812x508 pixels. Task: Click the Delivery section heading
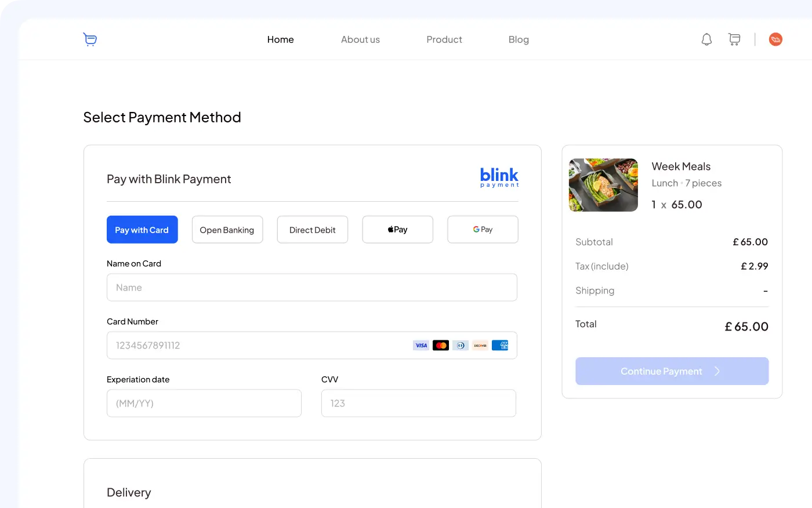pyautogui.click(x=129, y=492)
